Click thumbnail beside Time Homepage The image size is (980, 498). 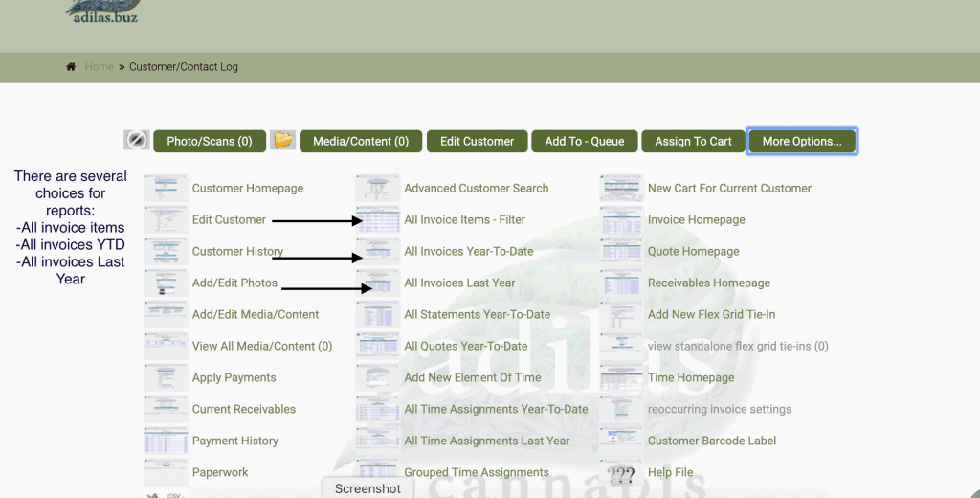coord(621,377)
